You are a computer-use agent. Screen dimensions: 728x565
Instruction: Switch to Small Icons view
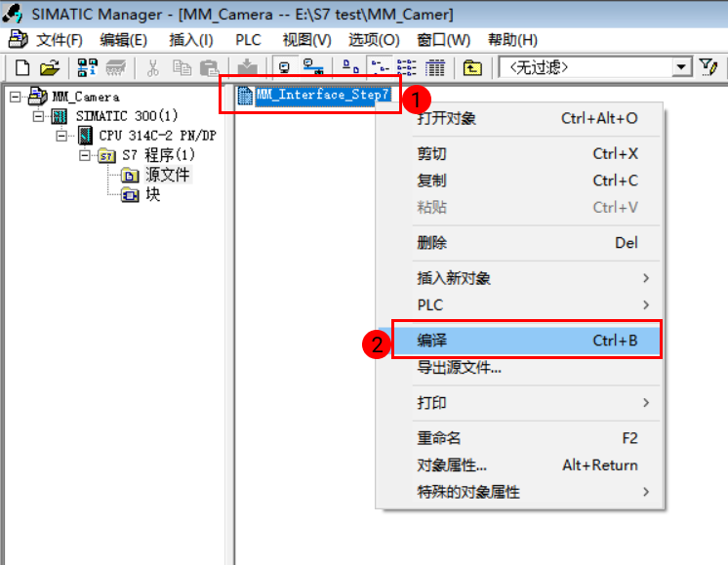click(380, 67)
